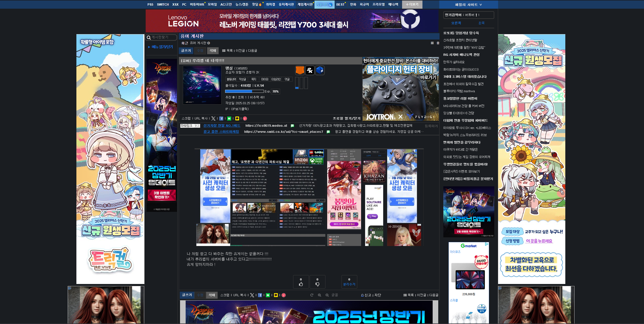This screenshot has height=324, width=644.
Task: Expand more boards with +더보기 button
Action: point(412,5)
